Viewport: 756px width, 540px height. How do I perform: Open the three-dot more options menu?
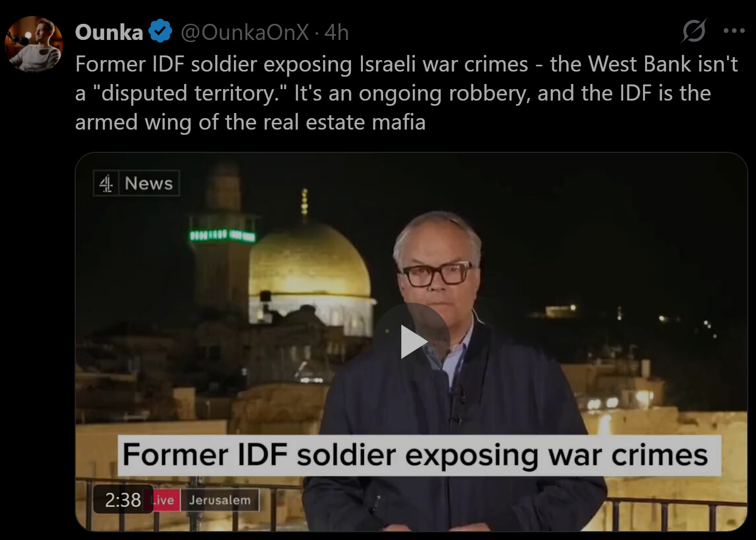(x=734, y=31)
